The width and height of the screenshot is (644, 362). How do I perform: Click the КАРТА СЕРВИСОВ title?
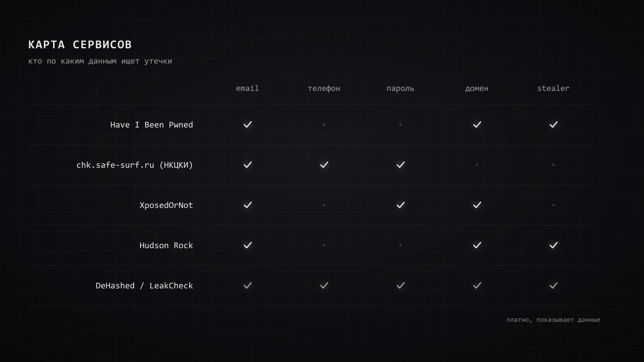[80, 45]
